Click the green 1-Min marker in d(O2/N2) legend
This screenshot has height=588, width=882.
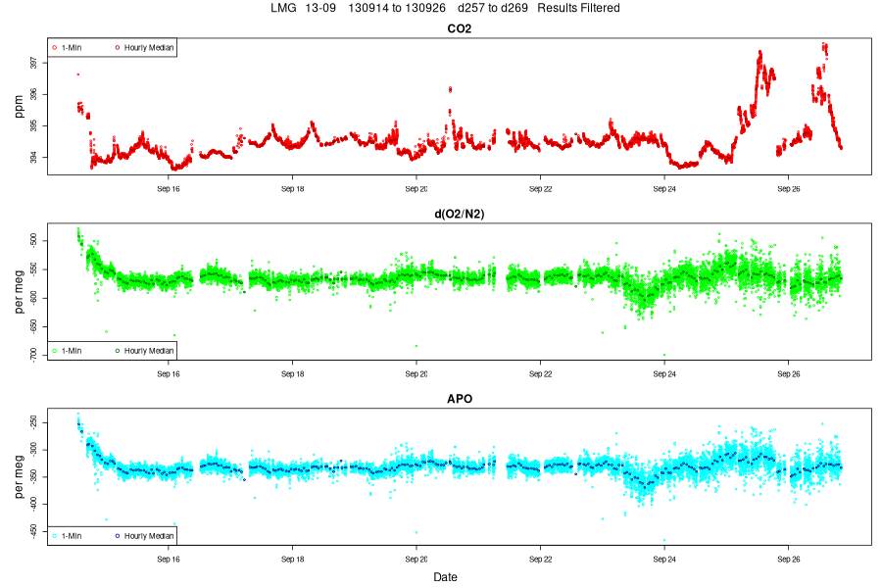[55, 351]
